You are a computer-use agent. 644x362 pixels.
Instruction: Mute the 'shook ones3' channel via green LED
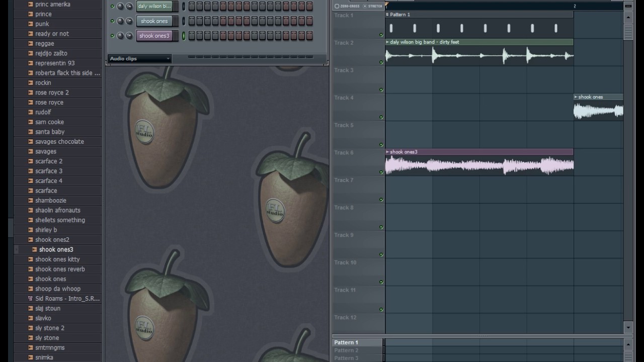(112, 36)
